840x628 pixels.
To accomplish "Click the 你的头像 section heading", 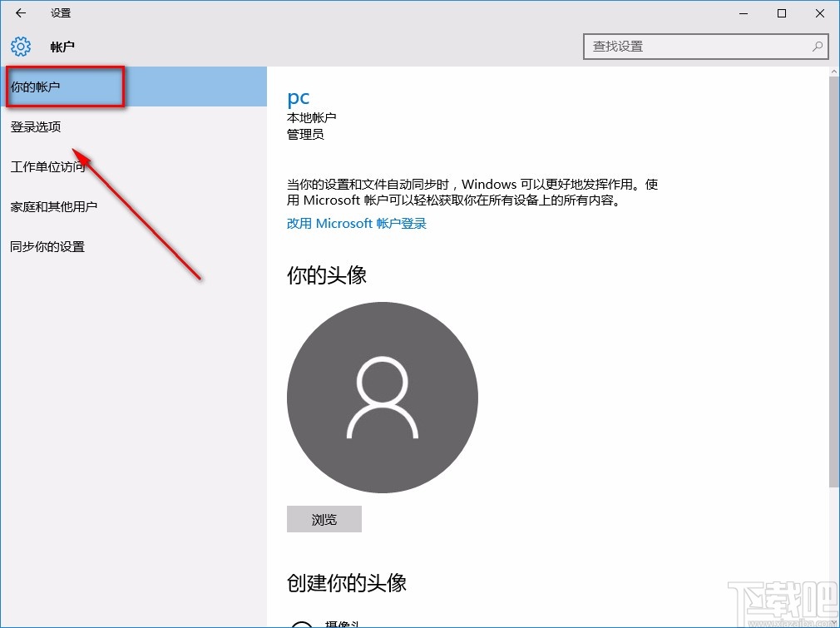I will 325,273.
